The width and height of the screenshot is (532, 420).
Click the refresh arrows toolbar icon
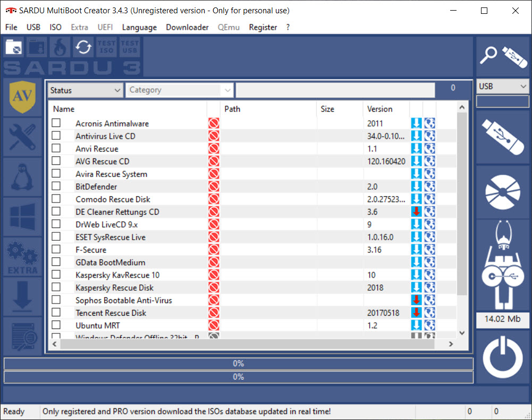click(x=83, y=47)
